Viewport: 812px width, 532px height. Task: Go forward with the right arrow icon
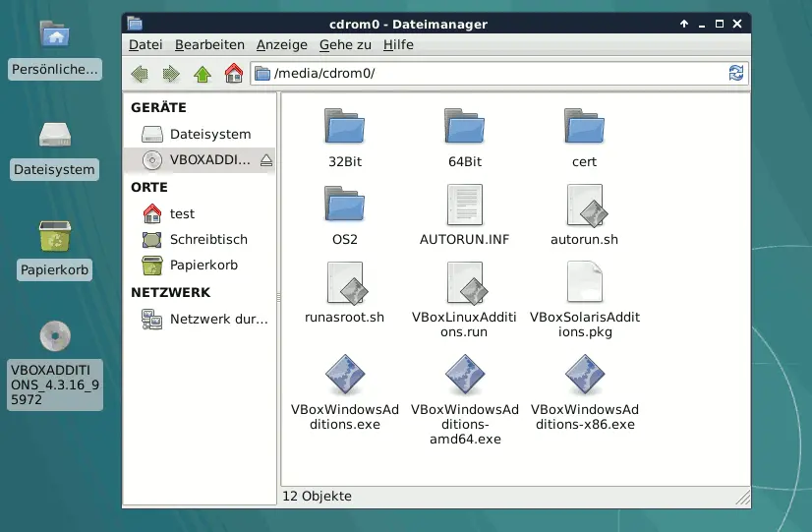tap(171, 74)
